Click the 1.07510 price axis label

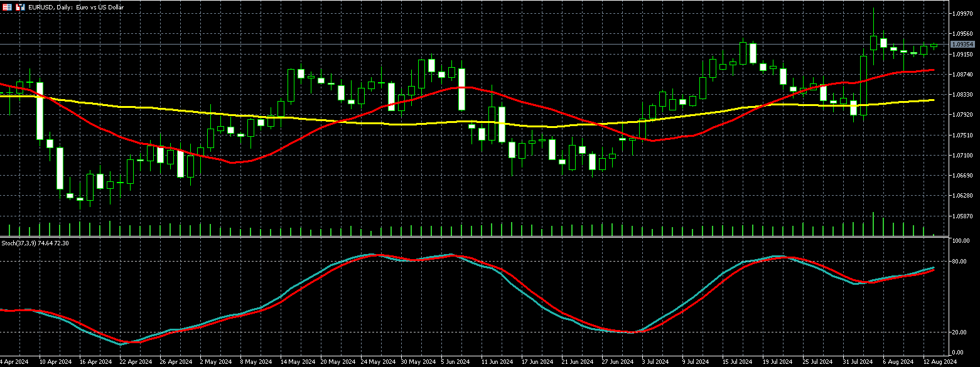click(x=962, y=135)
